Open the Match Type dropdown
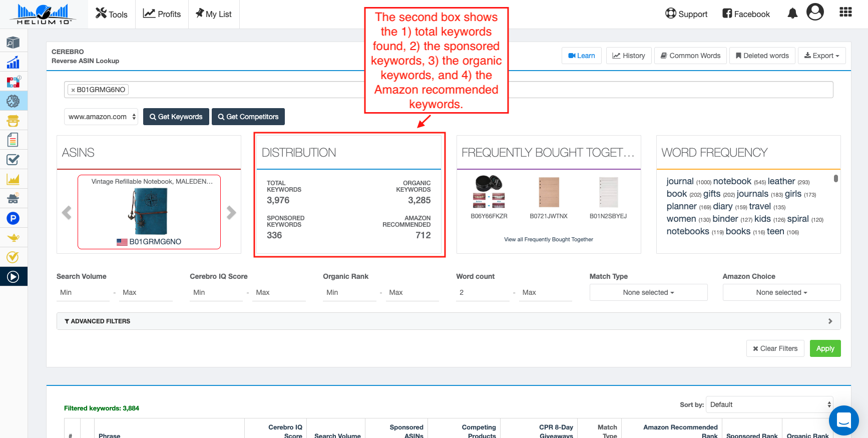The width and height of the screenshot is (868, 438). click(648, 292)
